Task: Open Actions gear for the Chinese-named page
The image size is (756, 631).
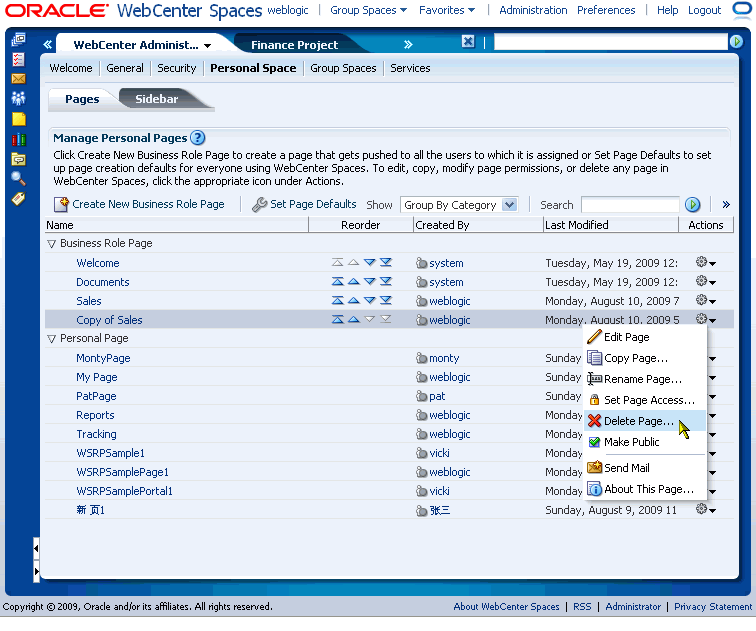Action: point(705,509)
